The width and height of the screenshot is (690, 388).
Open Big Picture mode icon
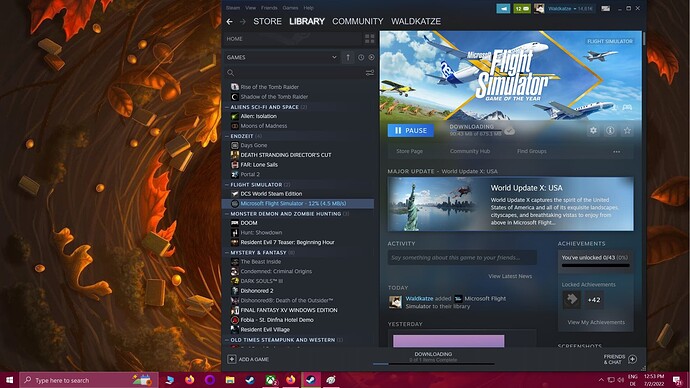pos(606,8)
